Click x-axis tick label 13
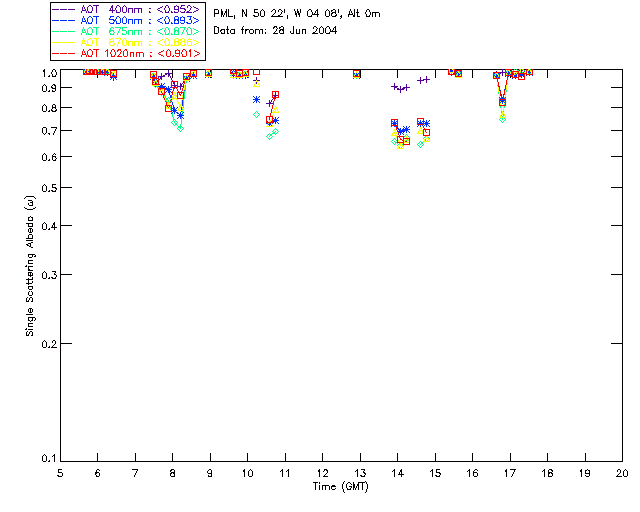The width and height of the screenshot is (640, 512). pyautogui.click(x=360, y=473)
